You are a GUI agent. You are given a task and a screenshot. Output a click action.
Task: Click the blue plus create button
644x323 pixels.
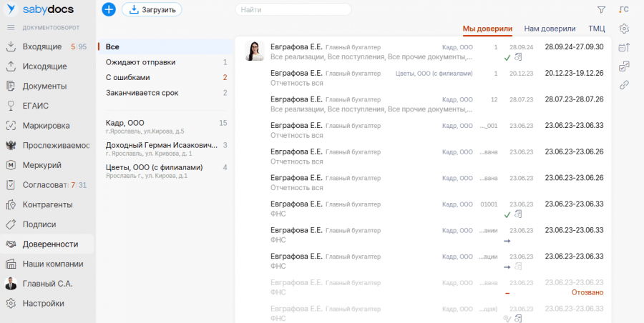pos(109,9)
